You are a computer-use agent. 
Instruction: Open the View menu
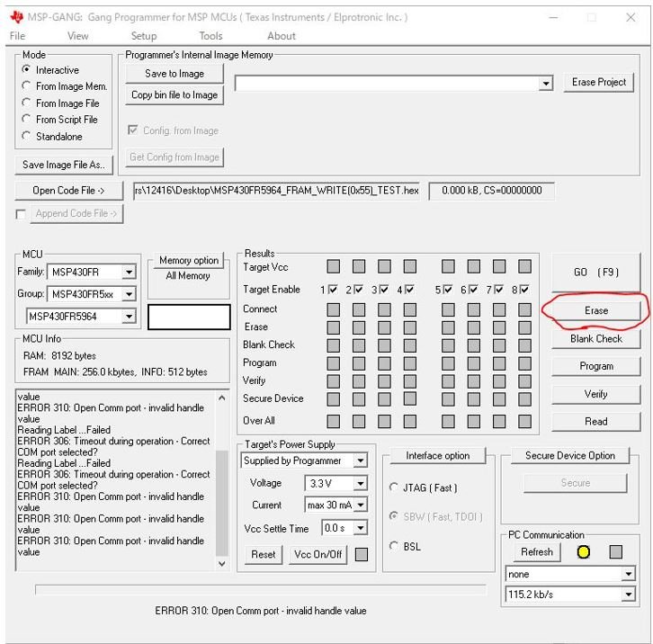78,36
